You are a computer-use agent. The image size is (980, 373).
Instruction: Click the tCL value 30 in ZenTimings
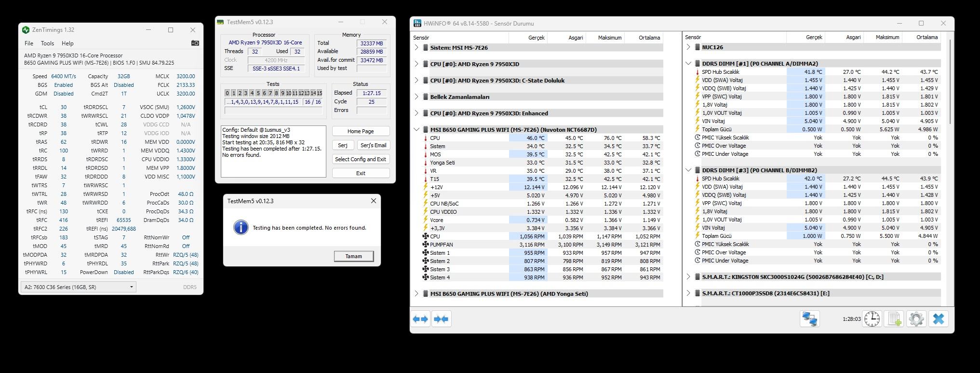(64, 107)
